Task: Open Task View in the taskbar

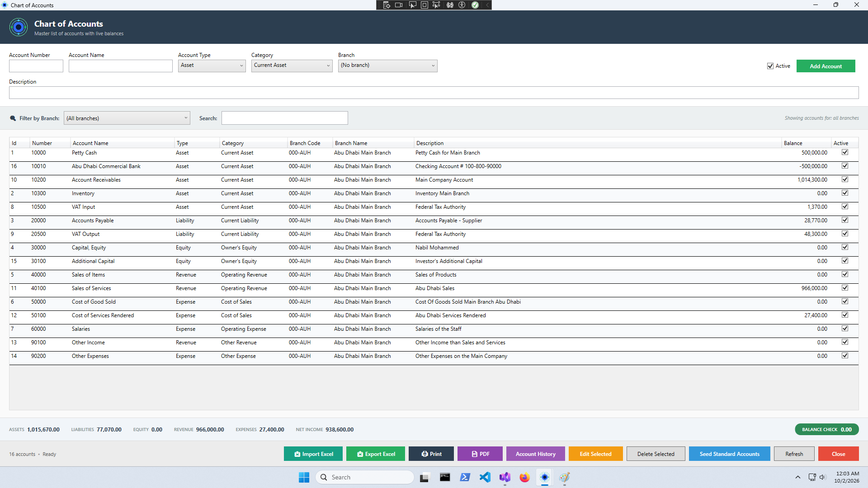Action: pos(424,477)
